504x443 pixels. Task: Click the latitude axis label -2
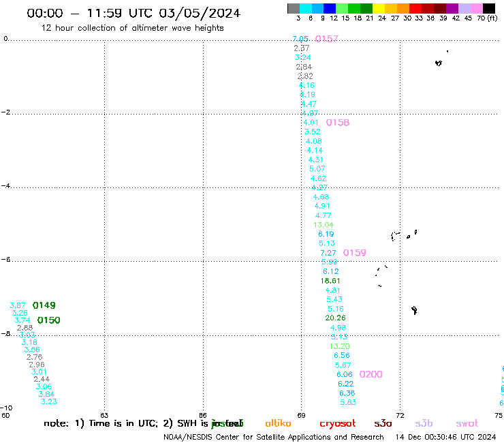click(5, 112)
